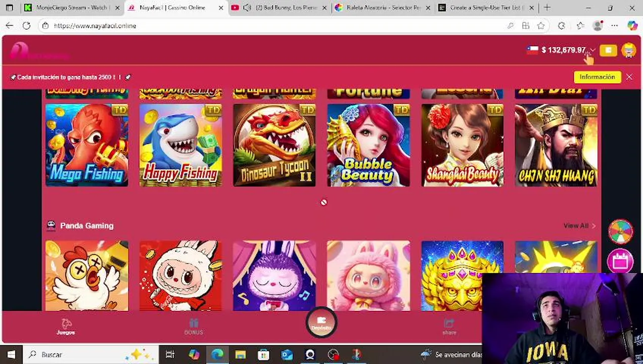Click the yellow Información button
Viewport: 643px width, 364px height.
[597, 77]
